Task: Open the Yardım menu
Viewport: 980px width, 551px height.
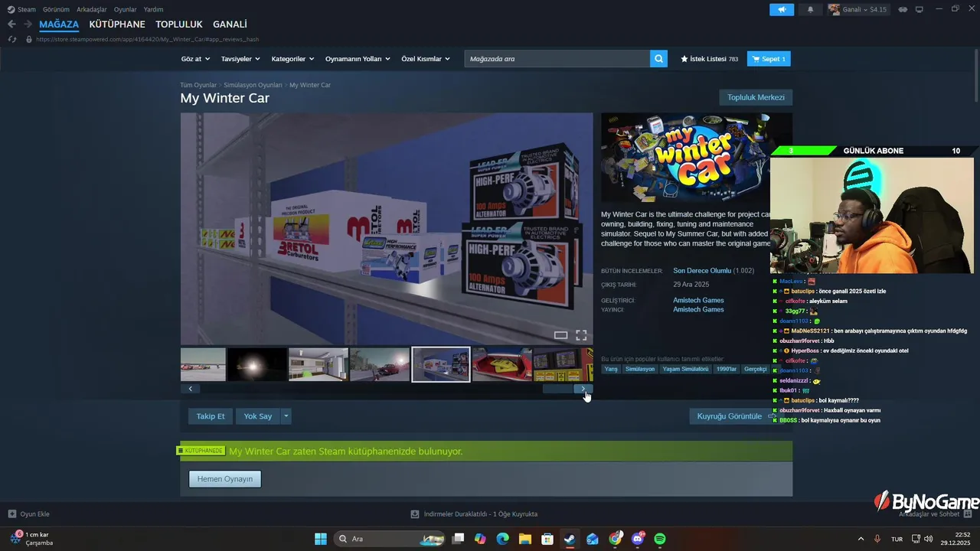Action: pyautogui.click(x=153, y=9)
